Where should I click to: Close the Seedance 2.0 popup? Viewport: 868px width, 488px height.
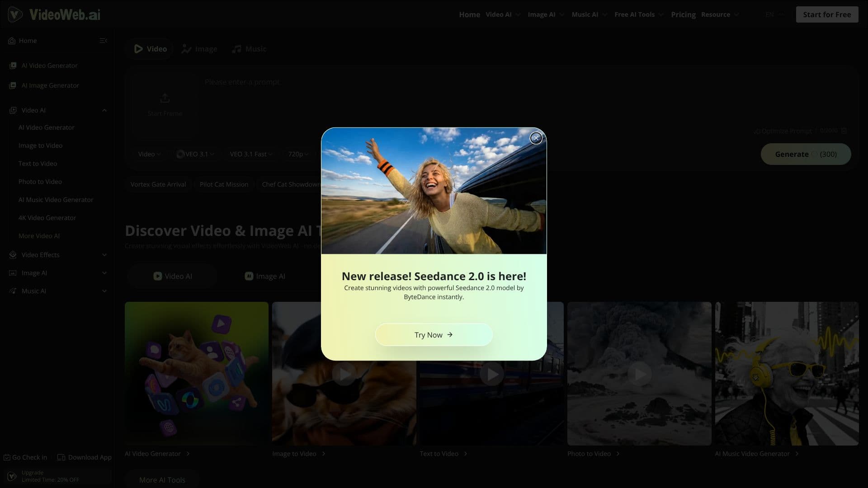click(x=536, y=138)
